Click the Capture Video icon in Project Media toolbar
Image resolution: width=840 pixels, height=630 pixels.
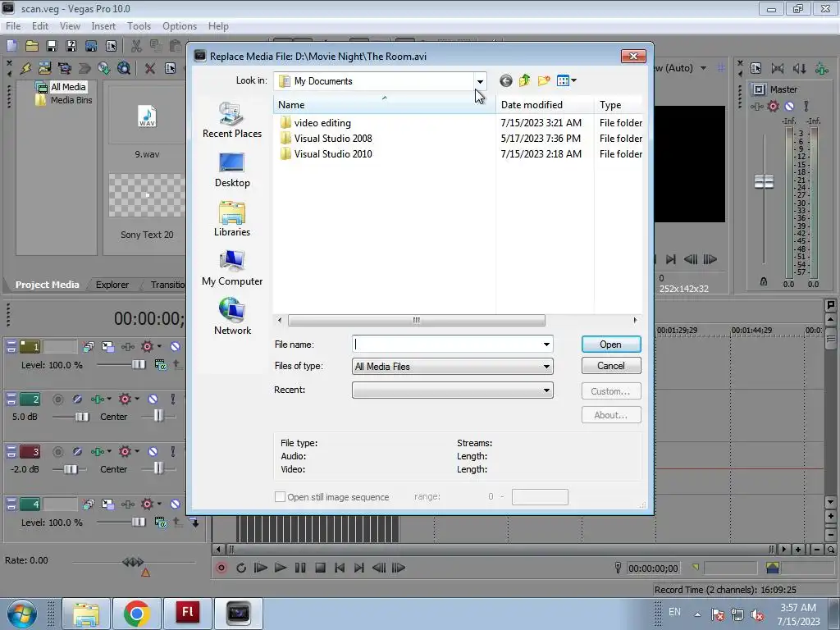pos(64,68)
